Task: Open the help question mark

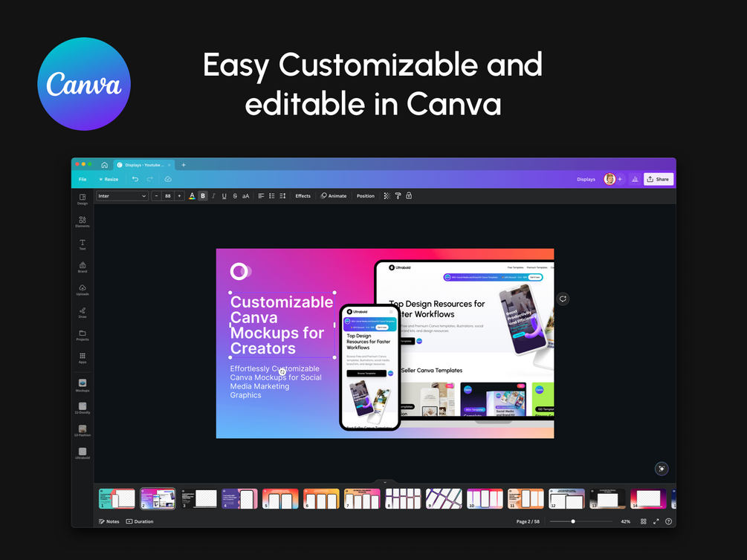Action: (668, 521)
